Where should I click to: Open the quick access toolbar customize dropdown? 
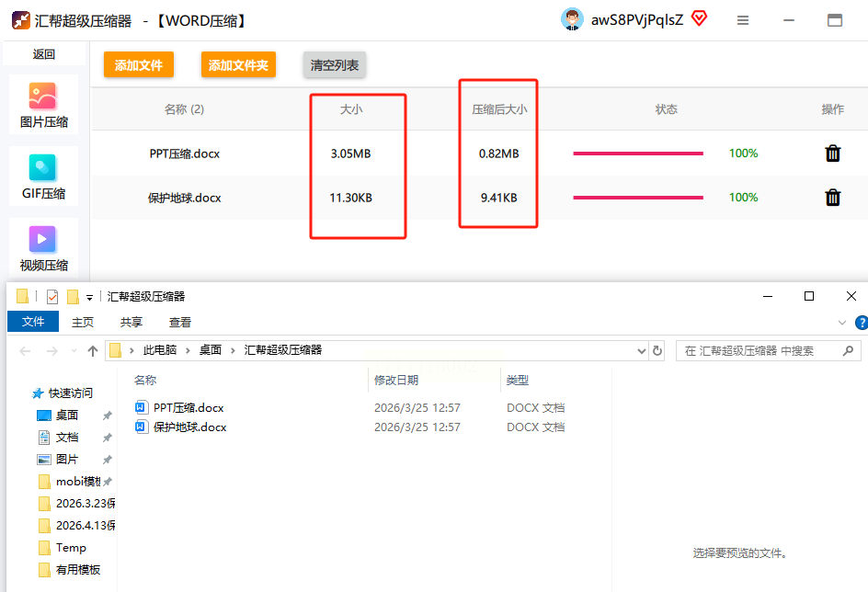[89, 298]
